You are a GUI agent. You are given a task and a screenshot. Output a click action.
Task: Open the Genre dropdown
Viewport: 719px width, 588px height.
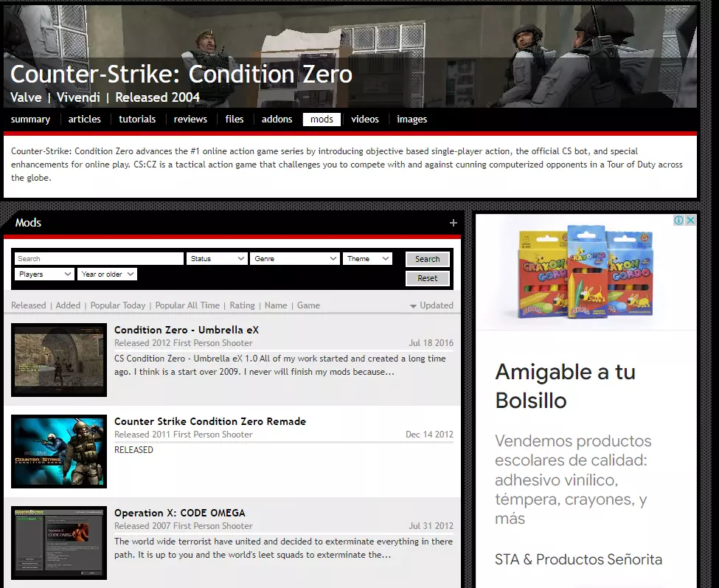tap(295, 259)
